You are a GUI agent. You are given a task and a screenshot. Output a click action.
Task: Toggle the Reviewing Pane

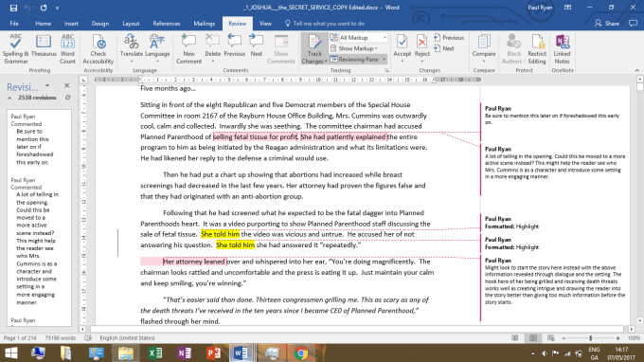(354, 59)
